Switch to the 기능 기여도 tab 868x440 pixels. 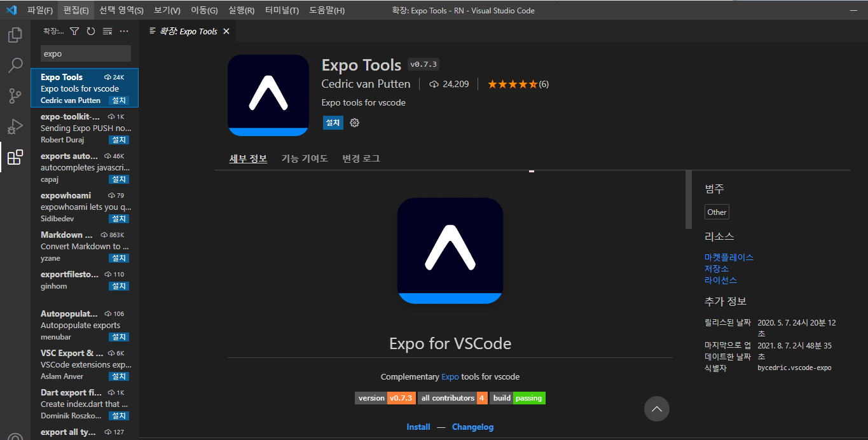(x=305, y=158)
